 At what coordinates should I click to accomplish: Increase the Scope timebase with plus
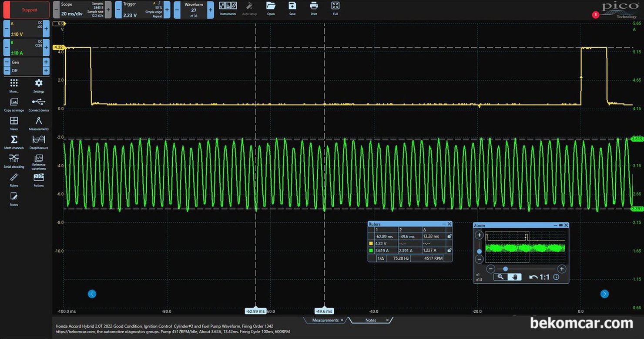point(108,10)
